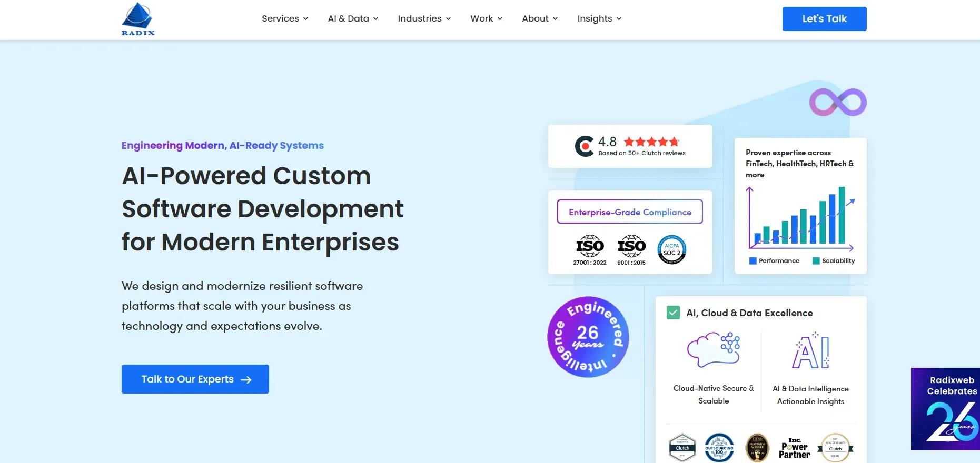980x463 pixels.
Task: Click the Clutch logo icon
Action: pos(585,146)
